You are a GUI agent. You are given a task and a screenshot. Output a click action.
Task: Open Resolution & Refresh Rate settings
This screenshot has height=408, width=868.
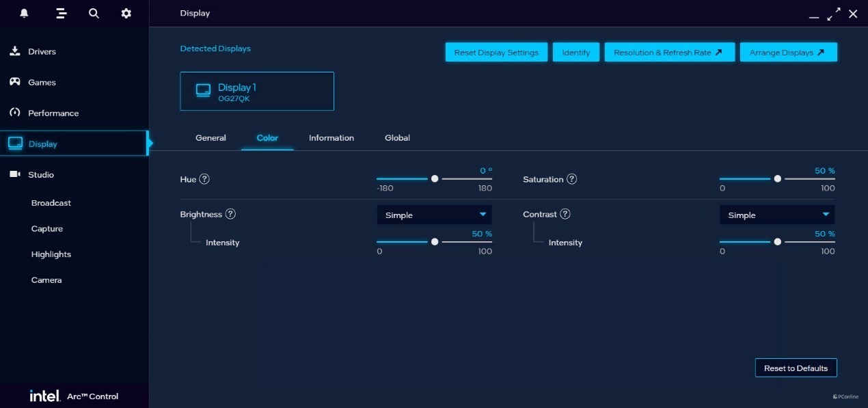click(x=669, y=53)
